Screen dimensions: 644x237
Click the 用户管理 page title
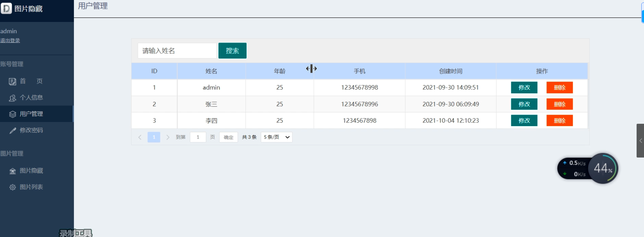[93, 6]
